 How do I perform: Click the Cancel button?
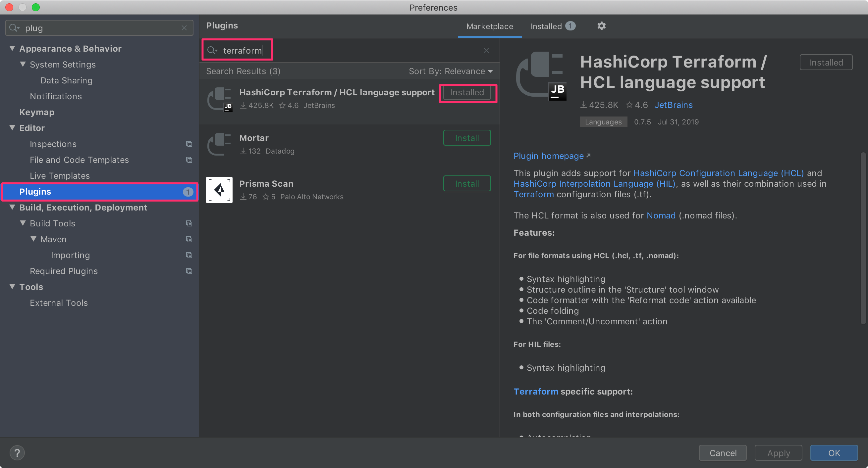coord(723,453)
